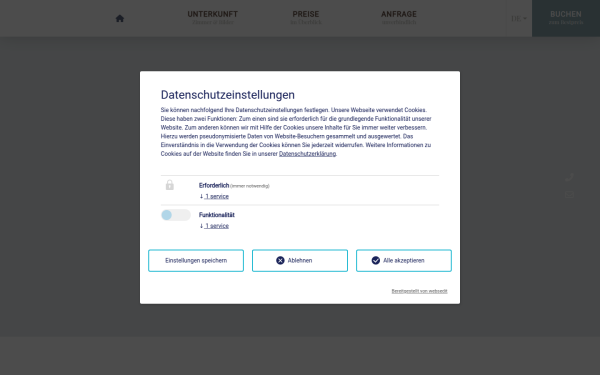The image size is (600, 375).
Task: Open the Bereitgestellt von websedit link
Action: coord(419,291)
